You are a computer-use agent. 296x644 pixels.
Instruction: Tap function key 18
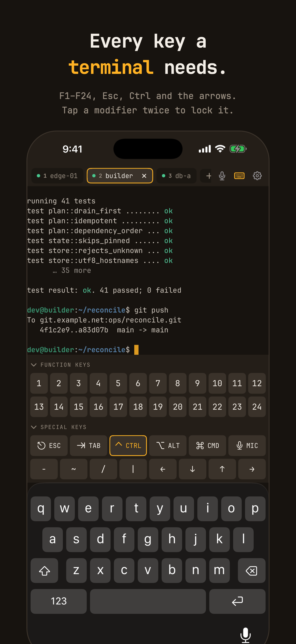[x=138, y=407]
